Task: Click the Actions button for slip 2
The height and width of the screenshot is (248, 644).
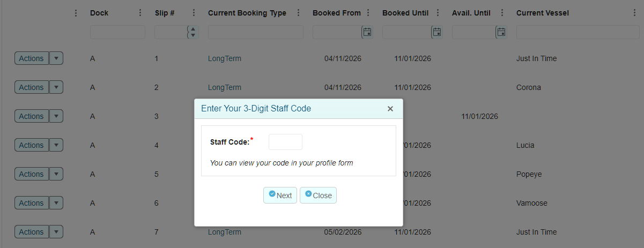Action: point(31,87)
